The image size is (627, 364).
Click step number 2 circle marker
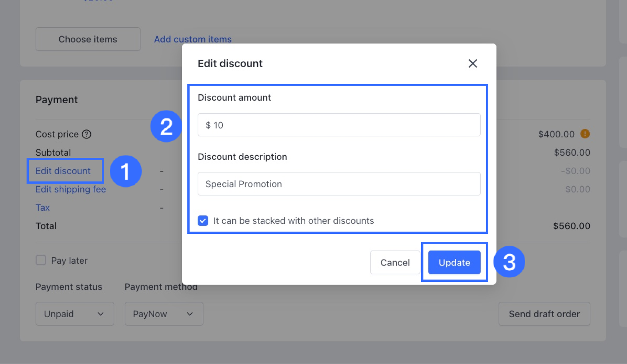(166, 126)
